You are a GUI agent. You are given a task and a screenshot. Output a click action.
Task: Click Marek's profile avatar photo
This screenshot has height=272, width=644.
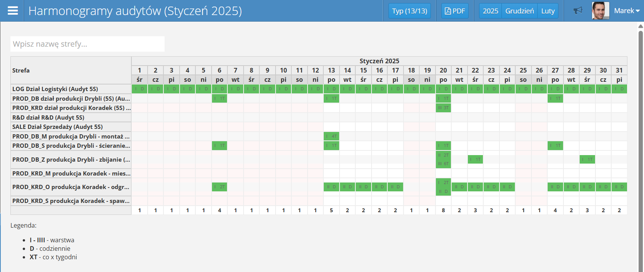600,11
